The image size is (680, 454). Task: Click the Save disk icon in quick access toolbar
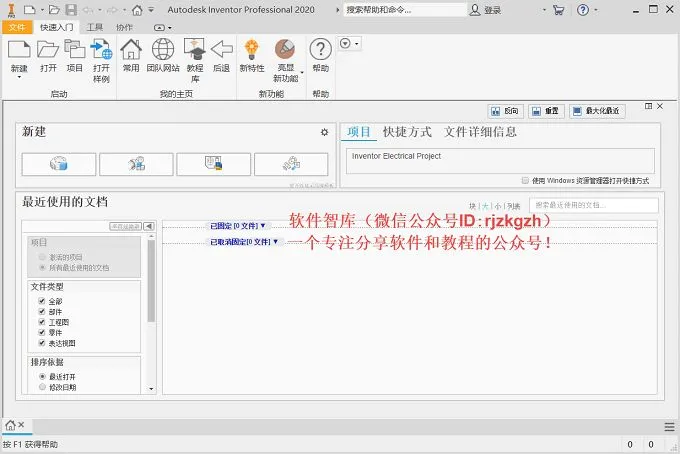[71, 10]
